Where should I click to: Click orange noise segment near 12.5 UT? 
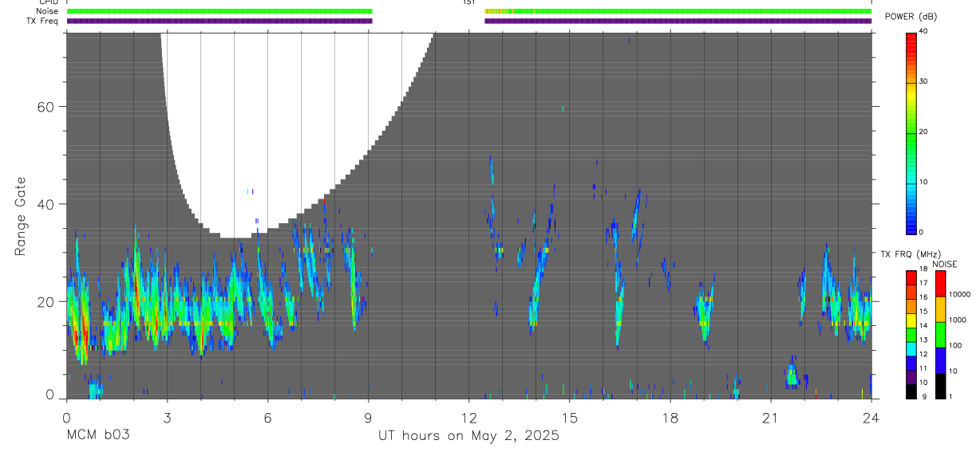(497, 11)
